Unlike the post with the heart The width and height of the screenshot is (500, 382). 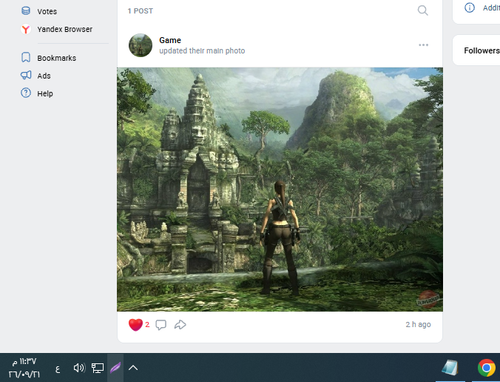tap(135, 325)
